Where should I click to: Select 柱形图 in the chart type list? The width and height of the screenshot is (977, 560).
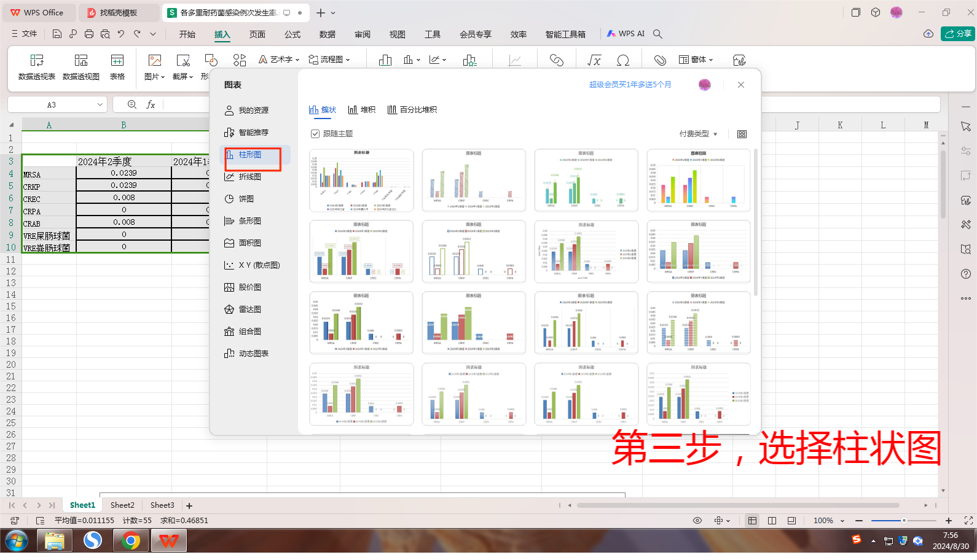[249, 155]
